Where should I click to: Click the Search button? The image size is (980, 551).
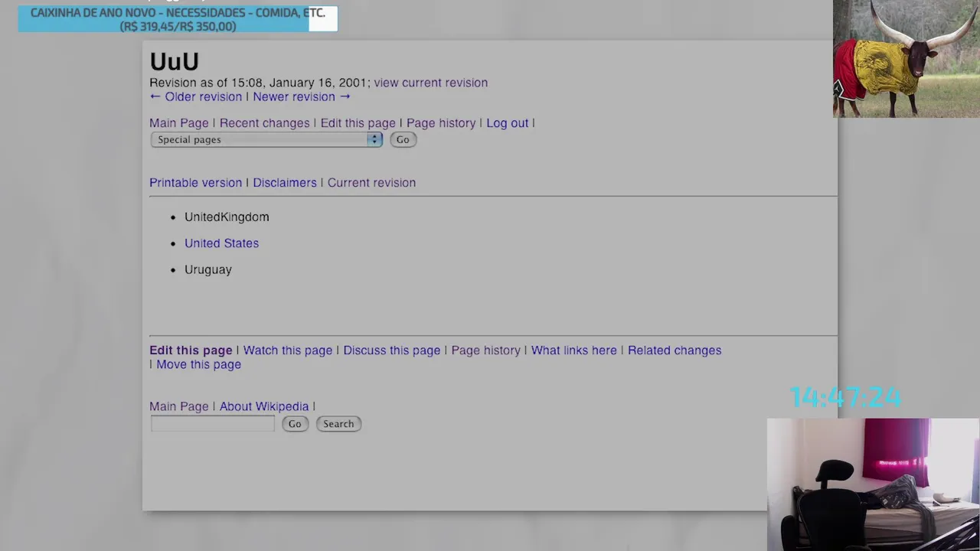(338, 424)
